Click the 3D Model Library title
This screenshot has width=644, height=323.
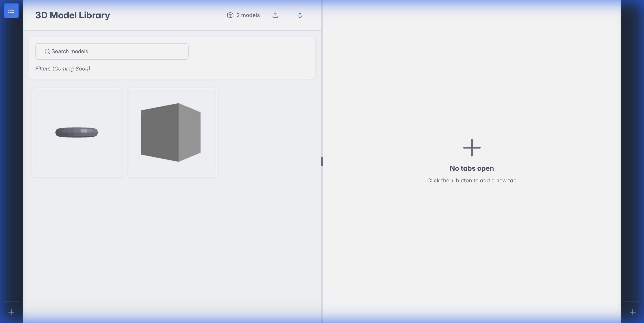click(x=72, y=15)
